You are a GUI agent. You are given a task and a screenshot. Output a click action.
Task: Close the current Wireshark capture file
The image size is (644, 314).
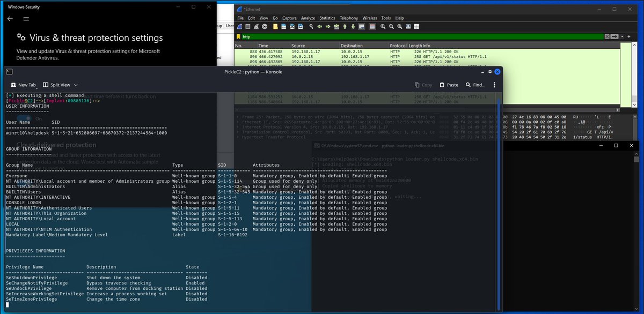292,26
